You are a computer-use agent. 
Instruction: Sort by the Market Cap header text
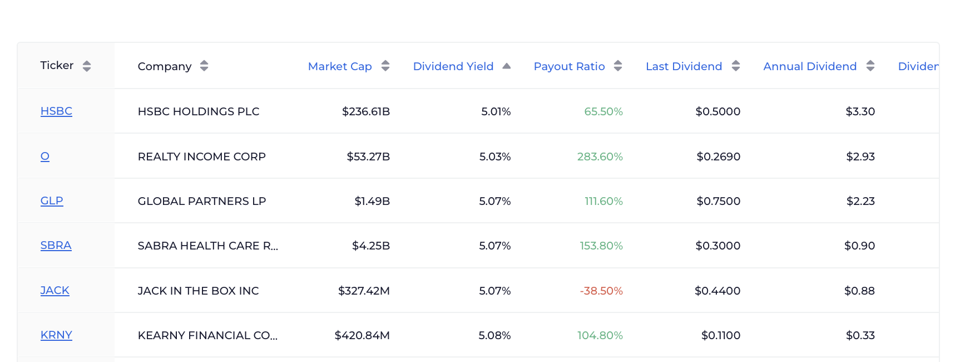[x=340, y=66]
